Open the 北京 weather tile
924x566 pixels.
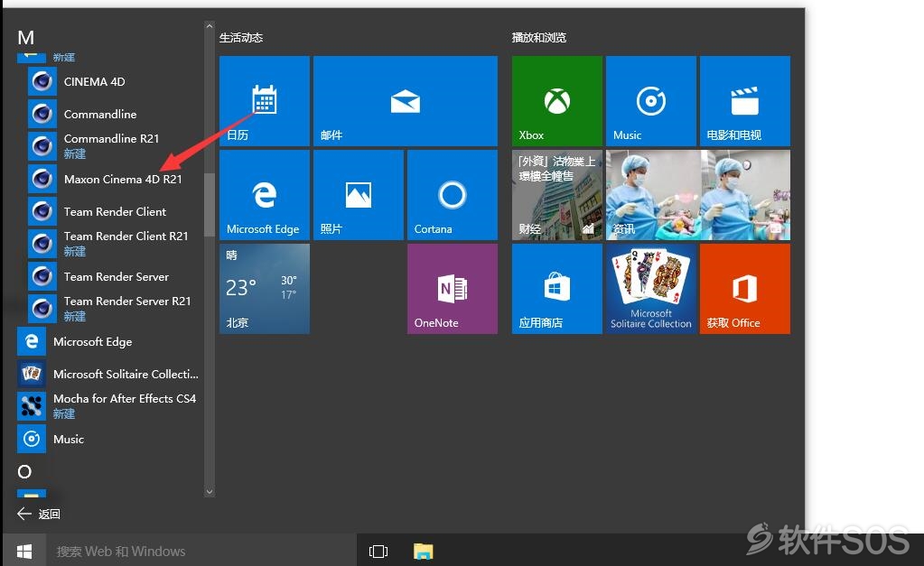[x=265, y=289]
